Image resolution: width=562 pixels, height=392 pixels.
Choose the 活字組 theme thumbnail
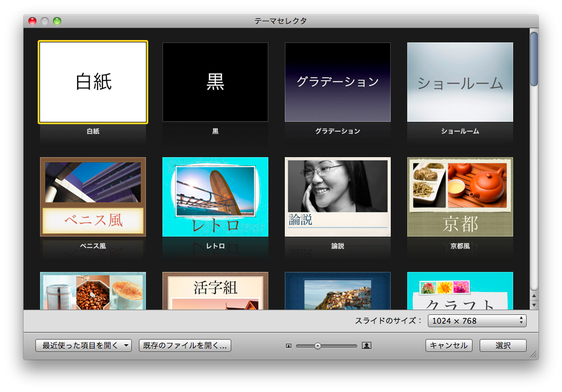pyautogui.click(x=215, y=291)
